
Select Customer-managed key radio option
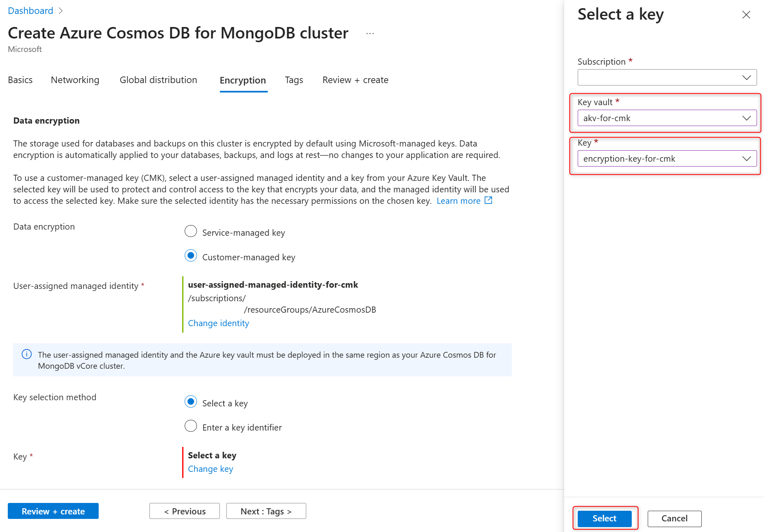point(191,256)
